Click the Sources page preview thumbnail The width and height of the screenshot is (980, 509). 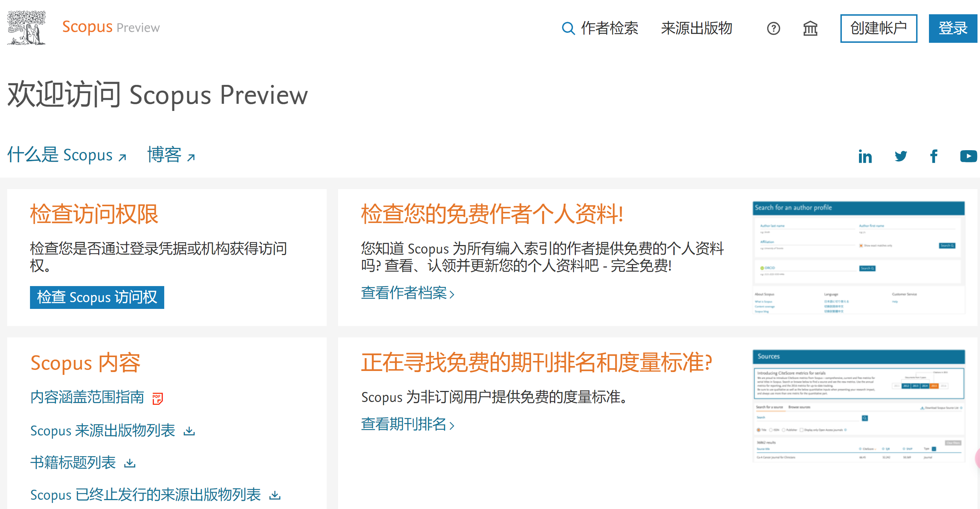click(x=858, y=406)
